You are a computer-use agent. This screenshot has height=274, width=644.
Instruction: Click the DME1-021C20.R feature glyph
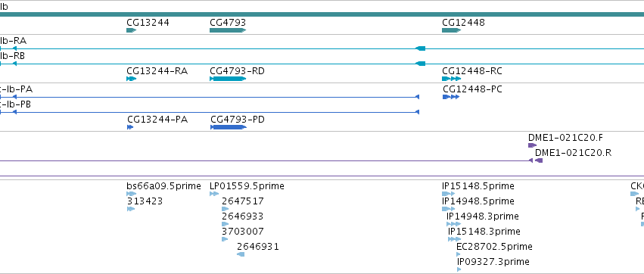click(539, 160)
